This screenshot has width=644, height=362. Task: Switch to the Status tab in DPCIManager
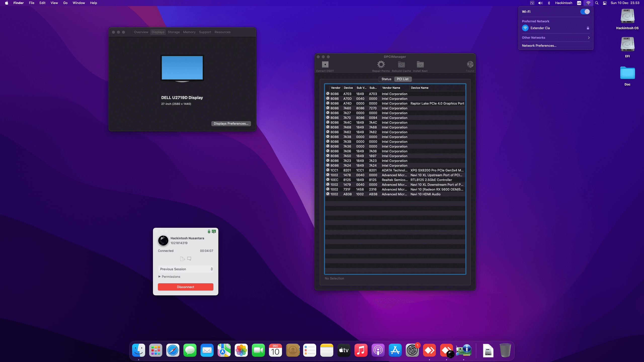386,79
